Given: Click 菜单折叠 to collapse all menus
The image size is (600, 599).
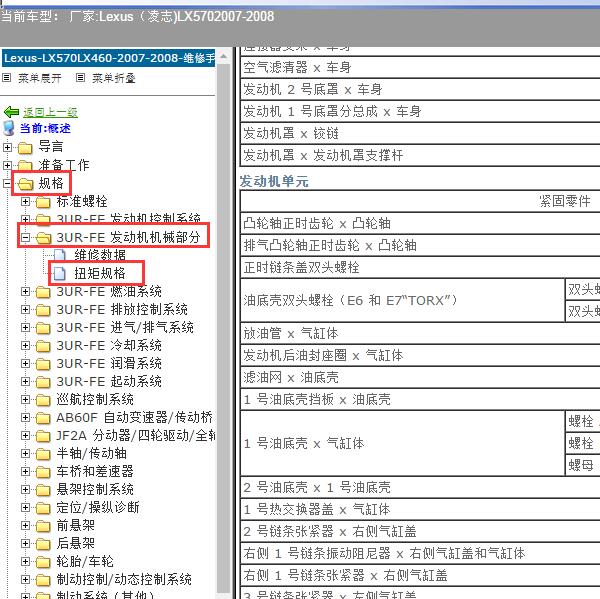Looking at the screenshot, I should [114, 78].
